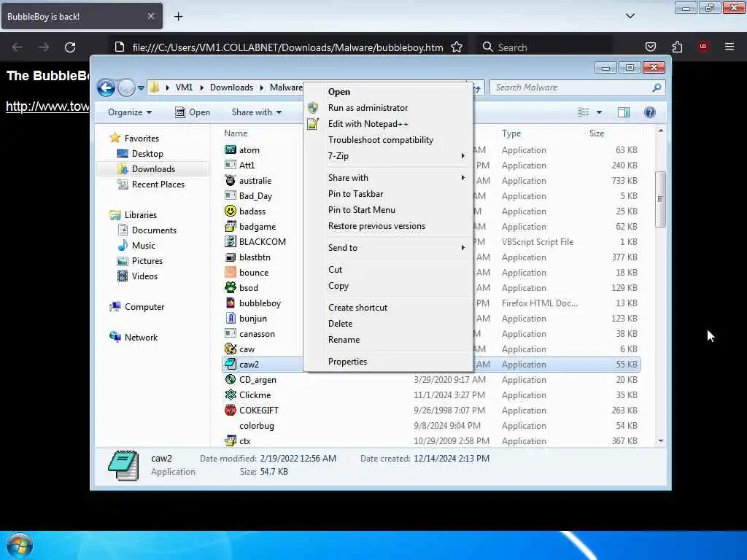
Task: Click the COKEGIFT file icon
Action: pyautogui.click(x=230, y=410)
